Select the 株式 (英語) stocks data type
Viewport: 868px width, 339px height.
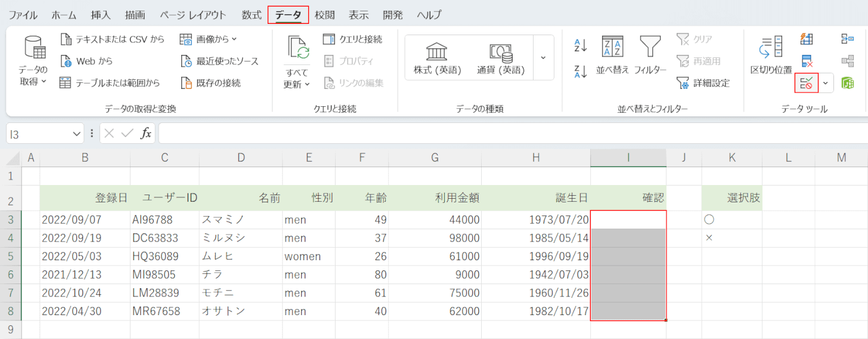coord(438,58)
